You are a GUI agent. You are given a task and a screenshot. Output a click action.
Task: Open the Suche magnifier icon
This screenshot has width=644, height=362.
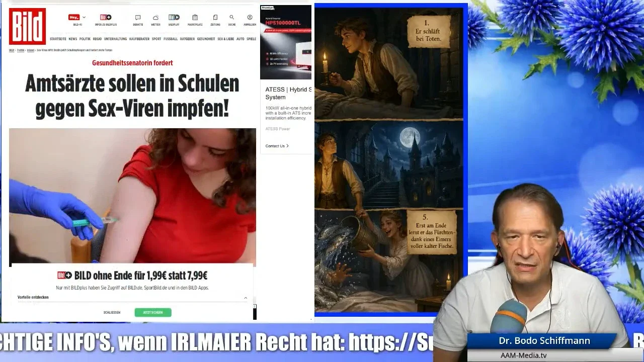click(x=231, y=18)
